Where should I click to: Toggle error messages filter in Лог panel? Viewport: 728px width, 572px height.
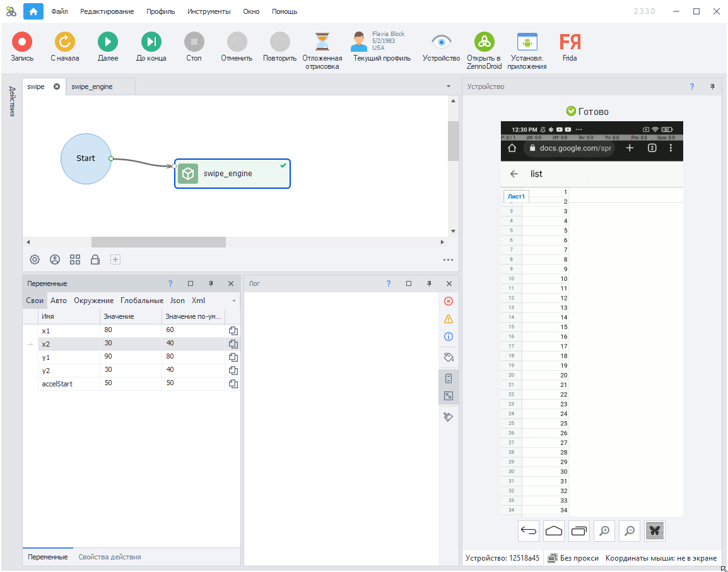pyautogui.click(x=449, y=301)
